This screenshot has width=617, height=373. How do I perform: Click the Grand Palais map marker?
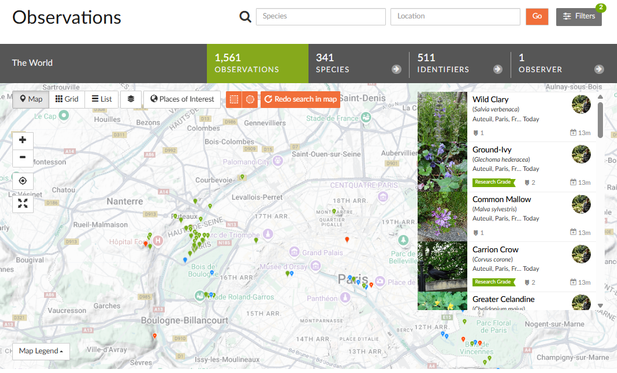[x=294, y=251]
